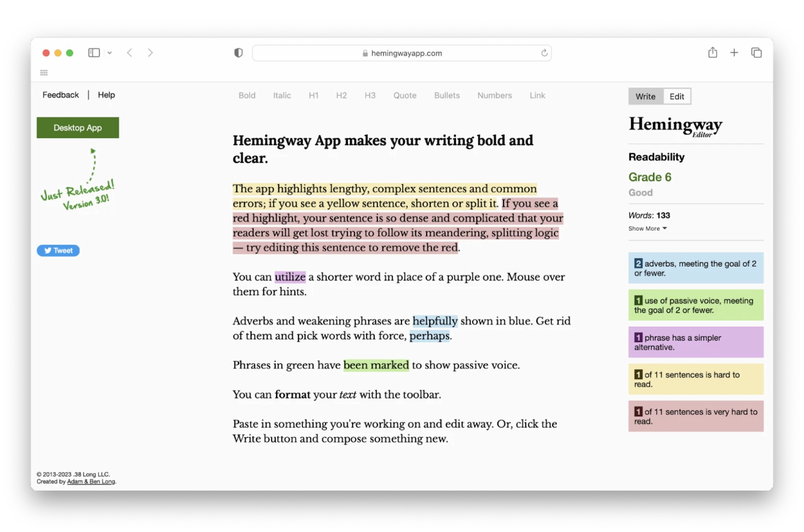804x532 pixels.
Task: Click the italic word text
Action: pyautogui.click(x=348, y=395)
